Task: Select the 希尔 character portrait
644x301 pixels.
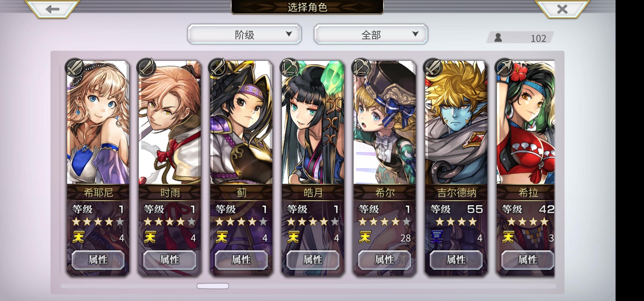Action: (x=384, y=123)
